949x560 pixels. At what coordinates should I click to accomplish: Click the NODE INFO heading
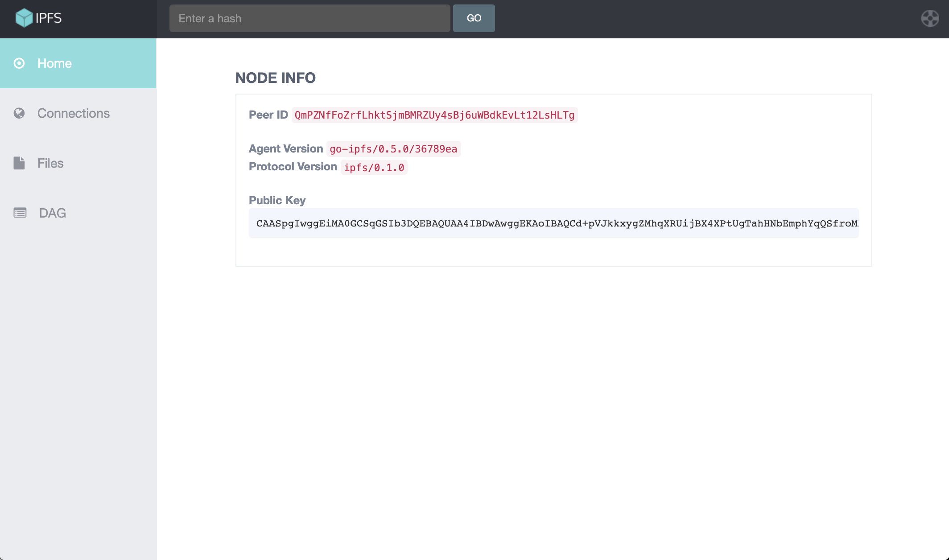tap(275, 78)
